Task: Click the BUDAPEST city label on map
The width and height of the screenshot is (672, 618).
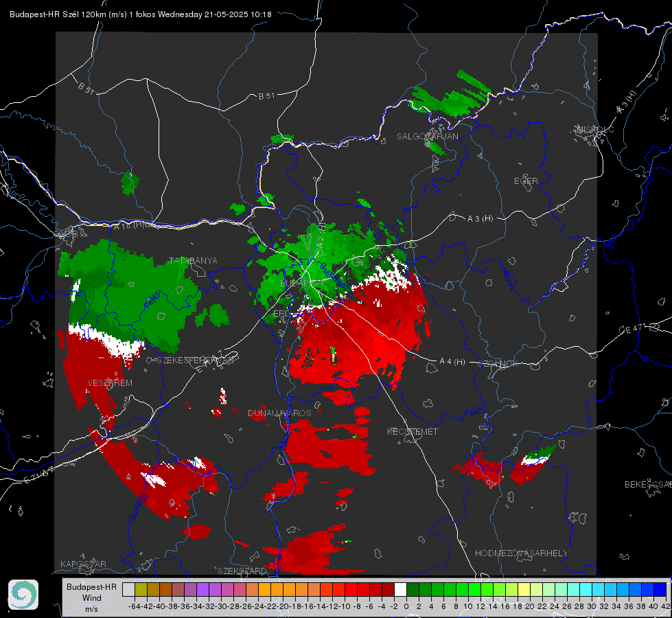Action: (302, 284)
